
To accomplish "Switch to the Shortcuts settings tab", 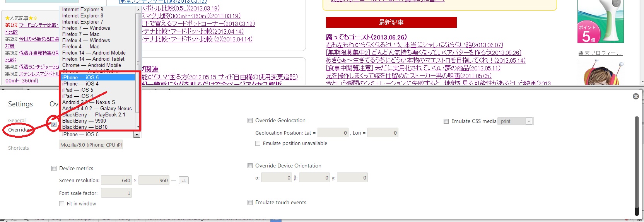I will 19,148.
